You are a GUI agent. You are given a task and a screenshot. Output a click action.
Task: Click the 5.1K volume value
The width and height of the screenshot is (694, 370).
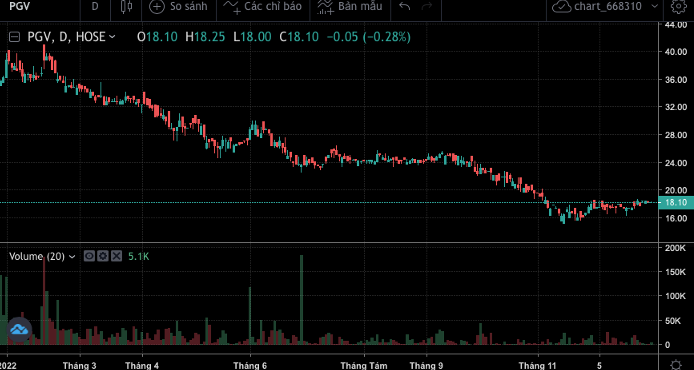tap(139, 256)
